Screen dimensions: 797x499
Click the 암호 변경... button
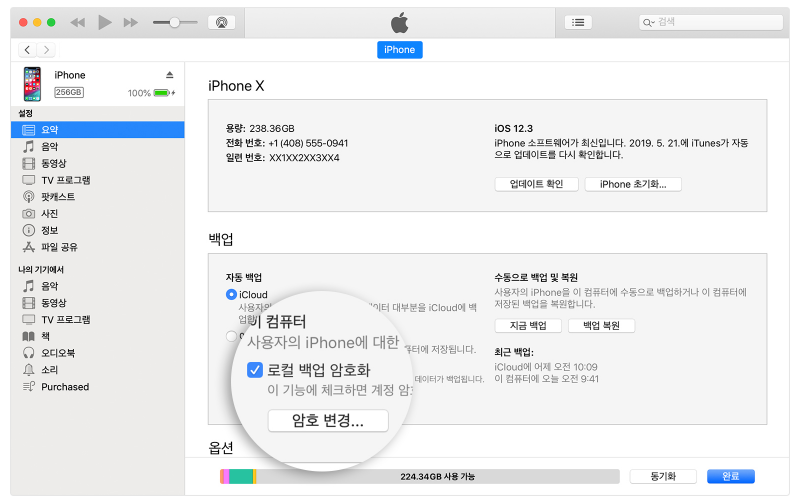(328, 421)
